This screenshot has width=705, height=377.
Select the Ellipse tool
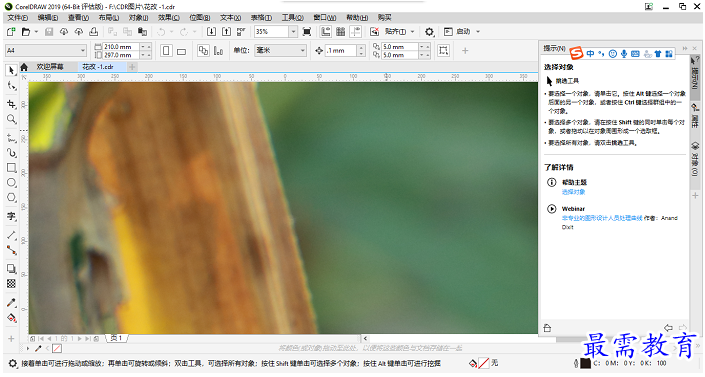pyautogui.click(x=12, y=183)
